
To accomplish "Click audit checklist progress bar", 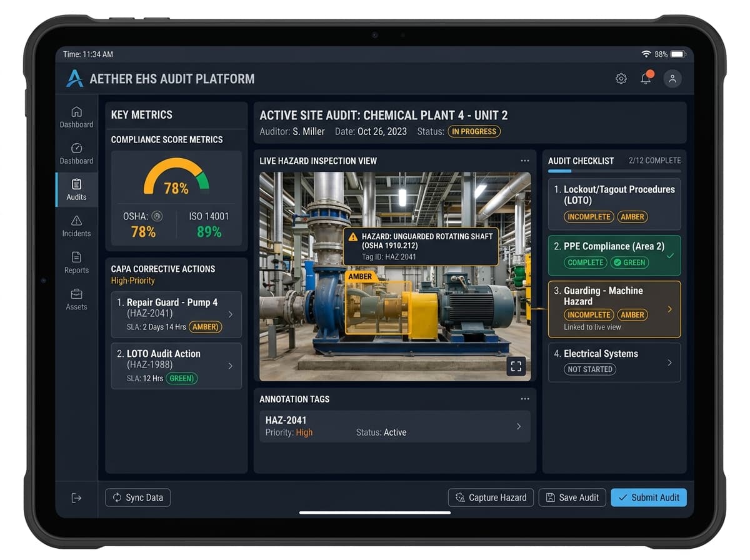I will (614, 171).
